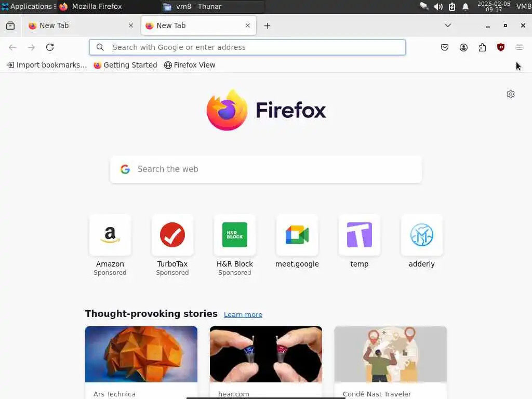Close the second active New Tab
The width and height of the screenshot is (532, 399).
click(x=248, y=25)
